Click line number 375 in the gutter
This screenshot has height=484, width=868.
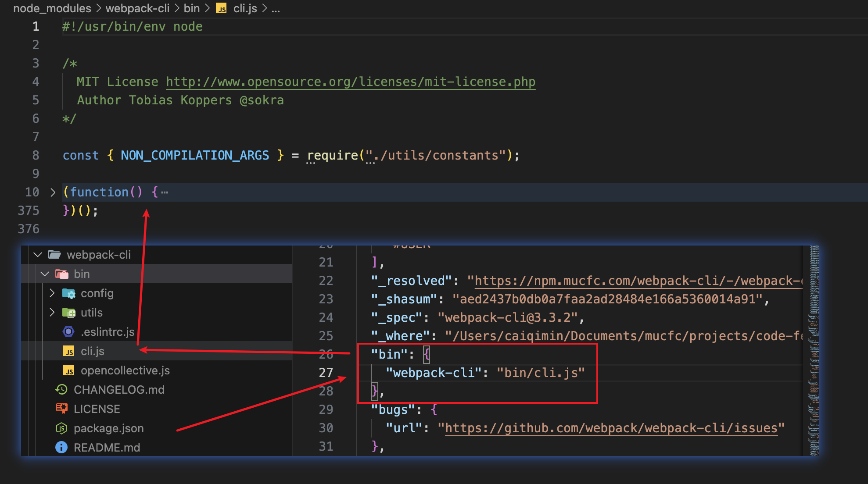point(29,211)
